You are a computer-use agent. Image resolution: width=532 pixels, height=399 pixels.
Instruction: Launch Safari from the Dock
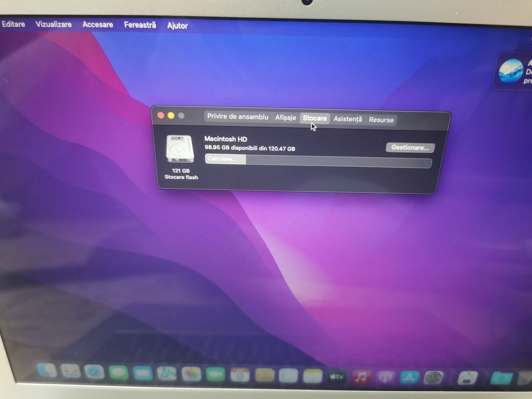coord(94,372)
